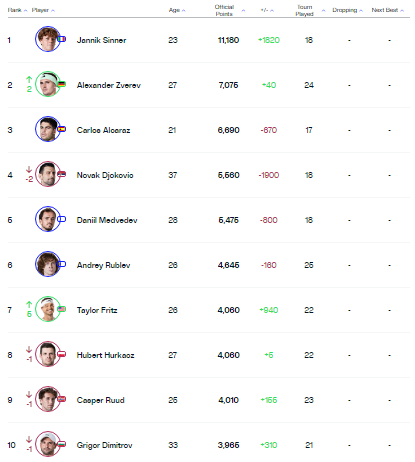Click Poland flag icon beside Hurkacz

click(61, 354)
